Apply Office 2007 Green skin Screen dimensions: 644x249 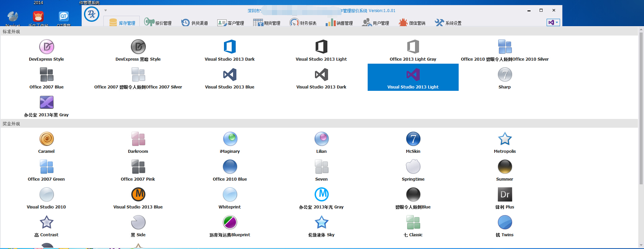coord(46,170)
